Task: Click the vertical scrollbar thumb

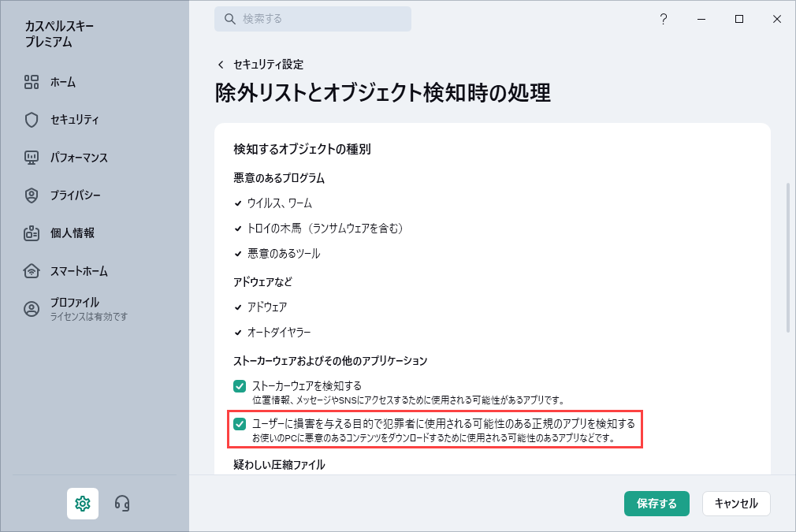Action: (788, 258)
